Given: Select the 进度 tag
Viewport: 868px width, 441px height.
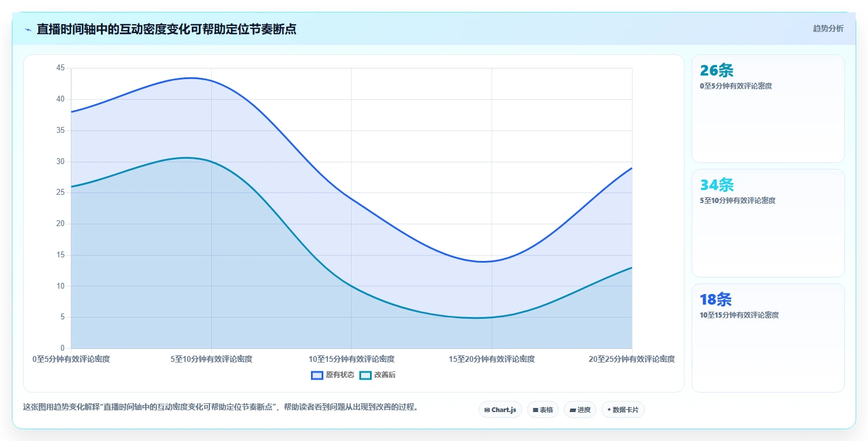Looking at the screenshot, I should pyautogui.click(x=579, y=410).
